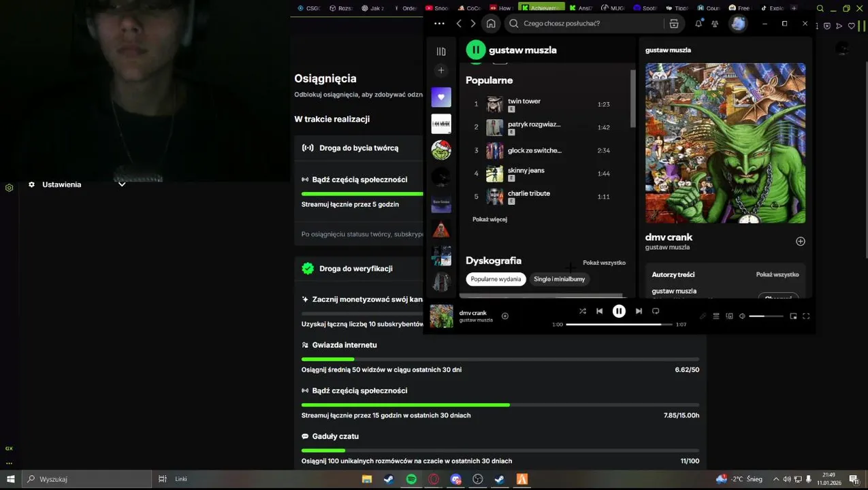This screenshot has height=490, width=868.
Task: Open the now-playing cover thumbnail
Action: (441, 316)
